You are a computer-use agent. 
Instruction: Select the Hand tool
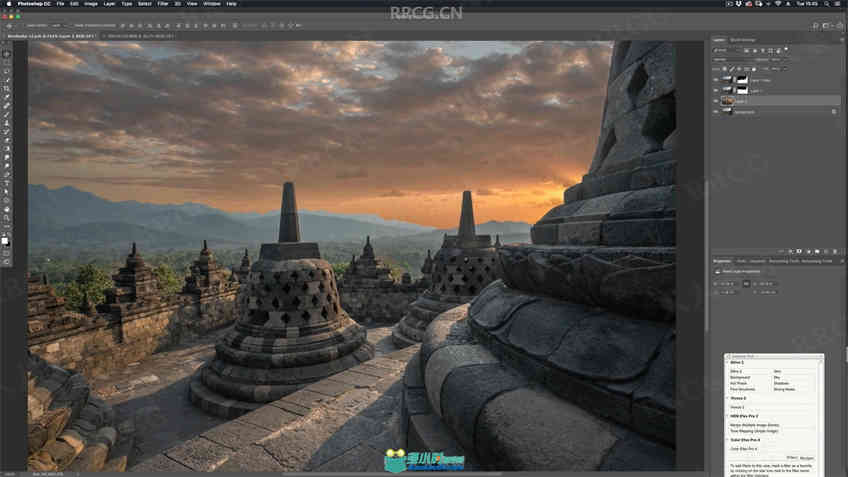(6, 209)
